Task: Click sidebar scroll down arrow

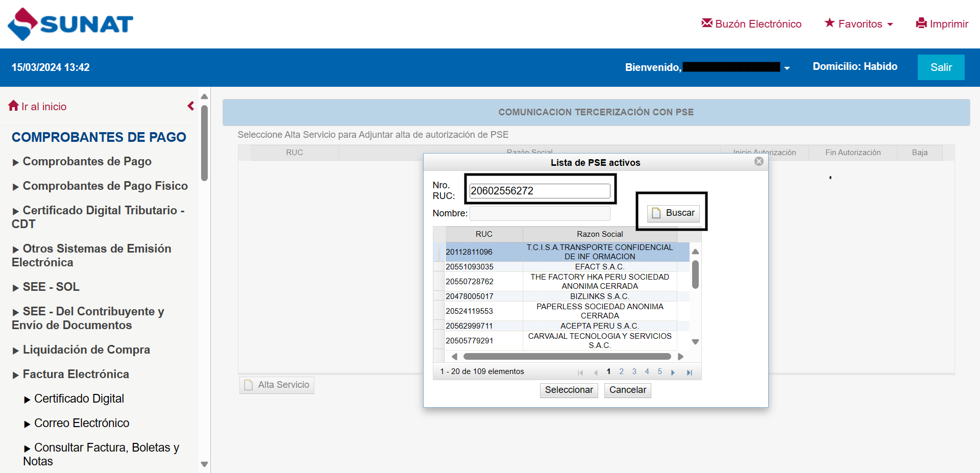Action: click(204, 464)
